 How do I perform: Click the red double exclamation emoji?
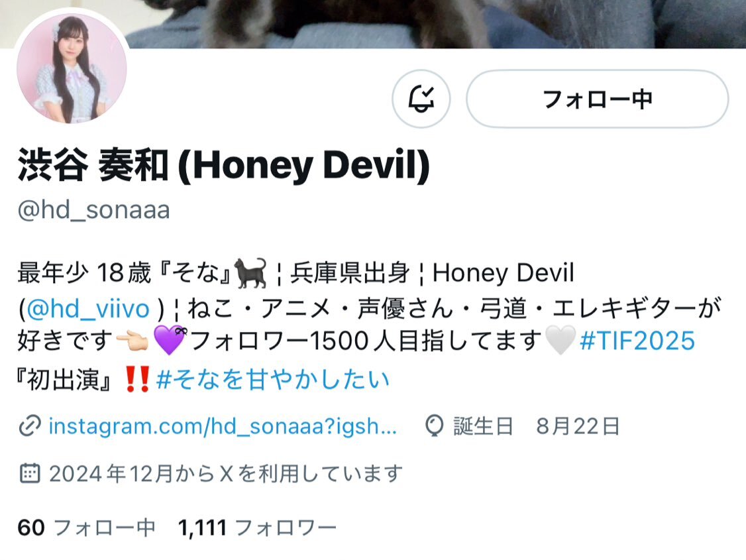pyautogui.click(x=137, y=379)
